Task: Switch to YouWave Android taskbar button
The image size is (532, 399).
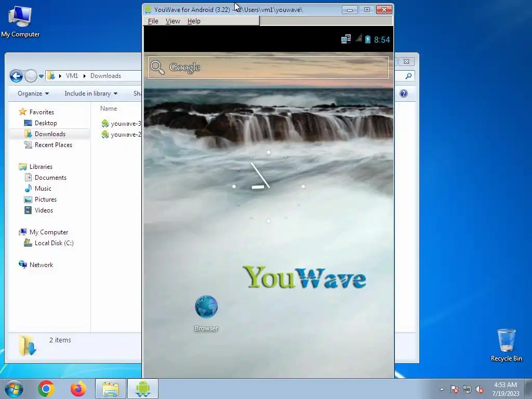Action: click(143, 389)
